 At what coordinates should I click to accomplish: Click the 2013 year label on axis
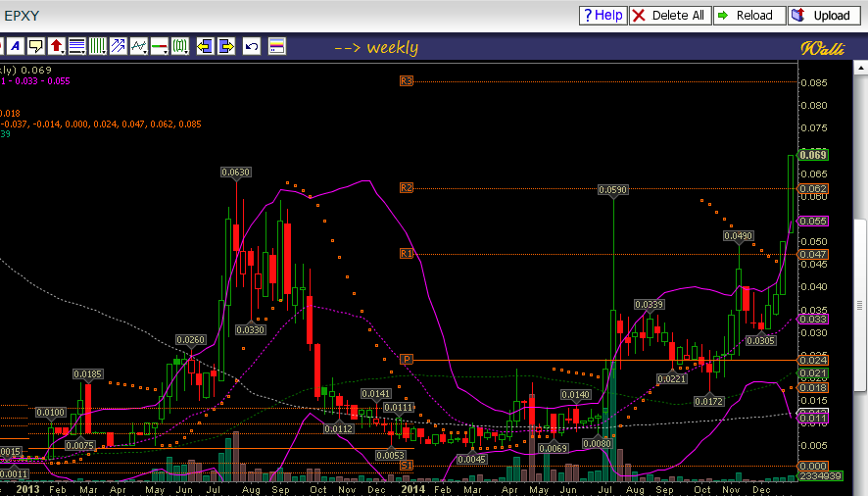pyautogui.click(x=27, y=489)
